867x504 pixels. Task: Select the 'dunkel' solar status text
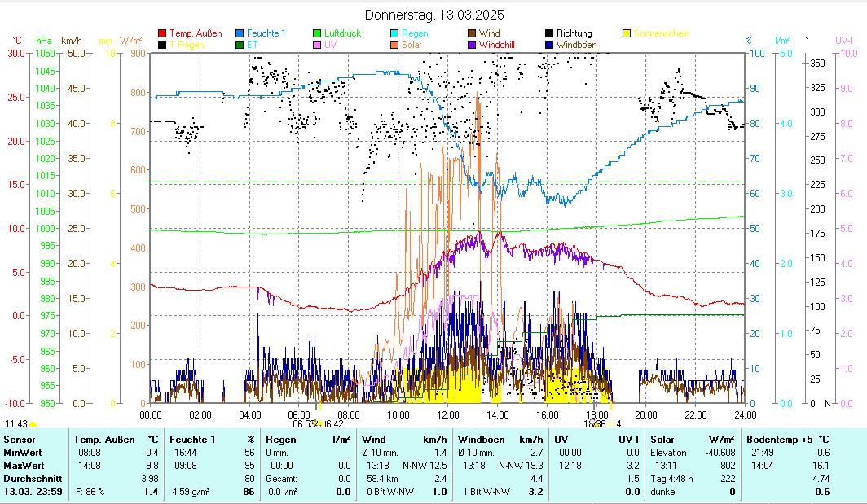[x=663, y=492]
